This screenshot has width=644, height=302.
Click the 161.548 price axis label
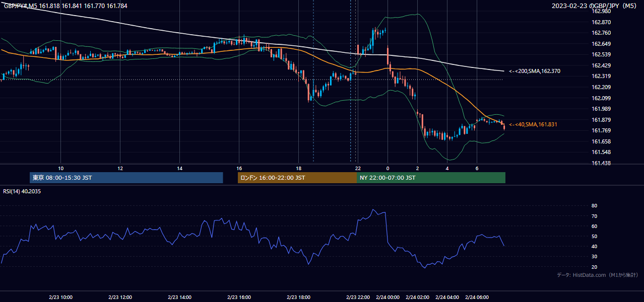tap(601, 152)
